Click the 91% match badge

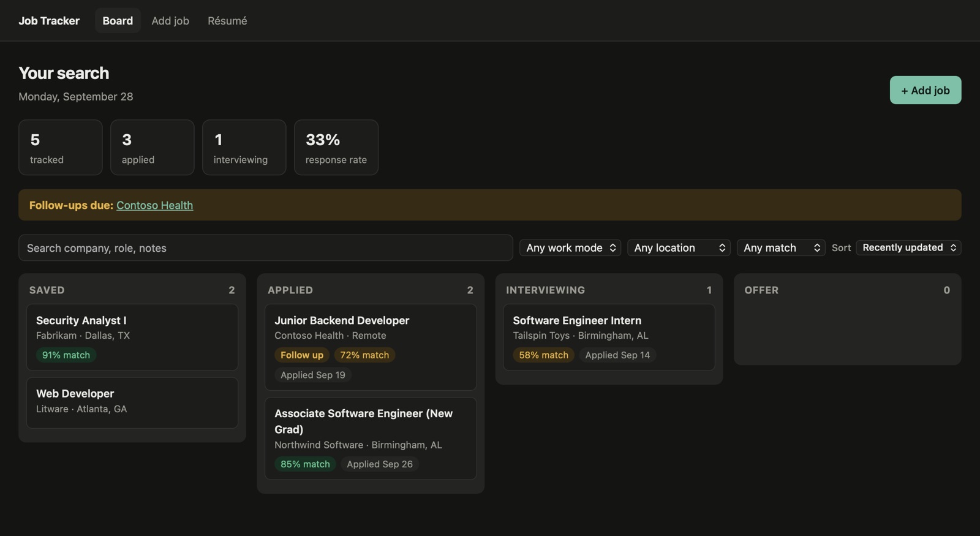66,355
